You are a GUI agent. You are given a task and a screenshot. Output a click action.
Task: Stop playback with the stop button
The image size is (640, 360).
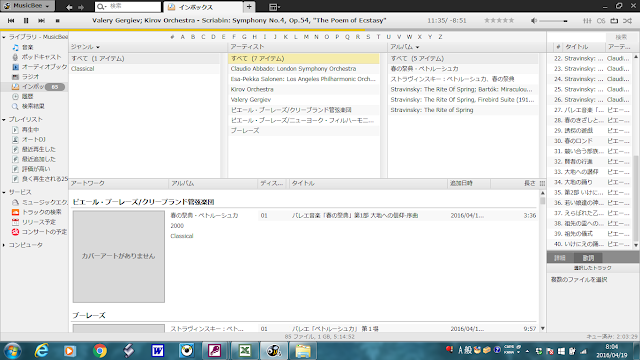click(58, 20)
